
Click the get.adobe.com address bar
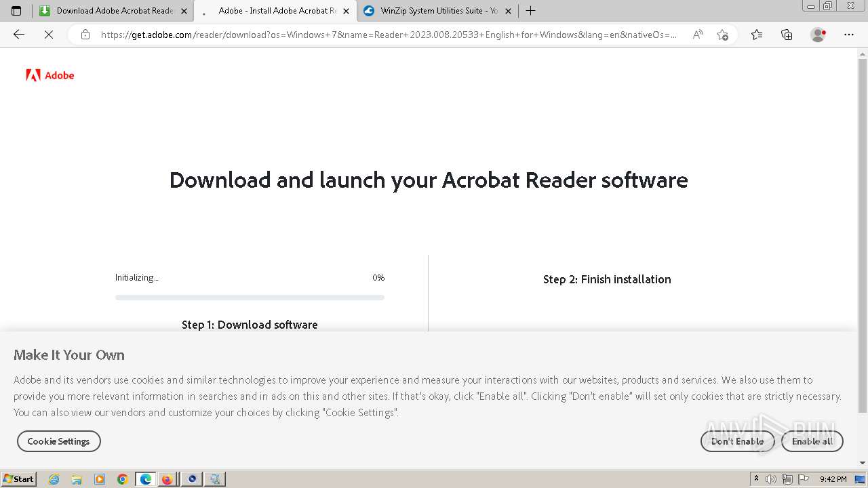coord(388,35)
